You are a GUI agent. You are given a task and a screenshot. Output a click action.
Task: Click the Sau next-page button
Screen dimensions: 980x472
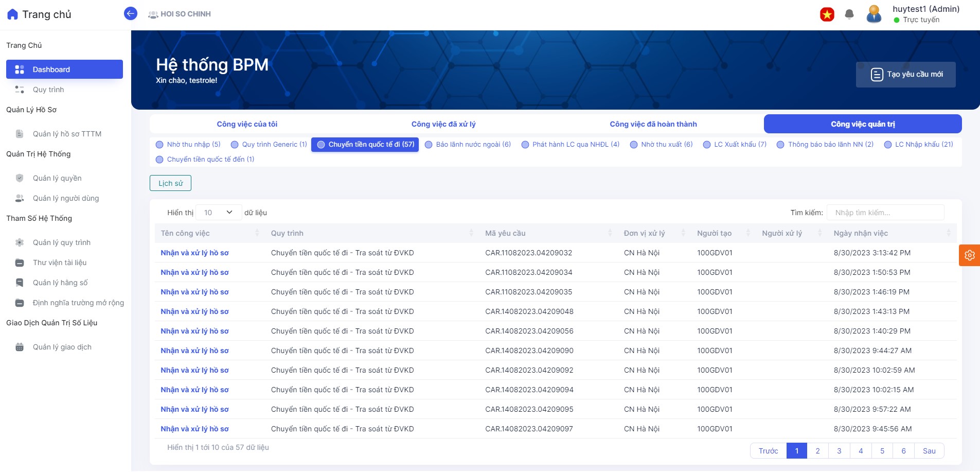929,451
